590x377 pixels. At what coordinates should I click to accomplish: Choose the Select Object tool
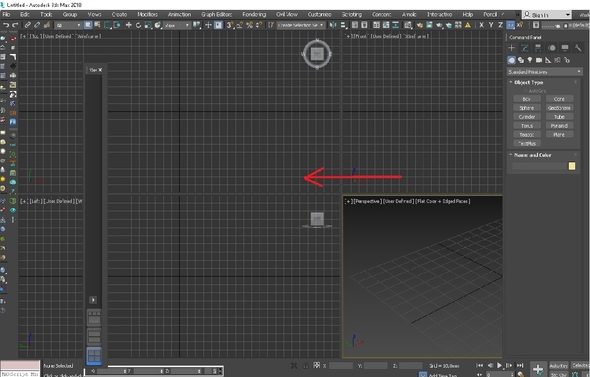click(x=88, y=25)
